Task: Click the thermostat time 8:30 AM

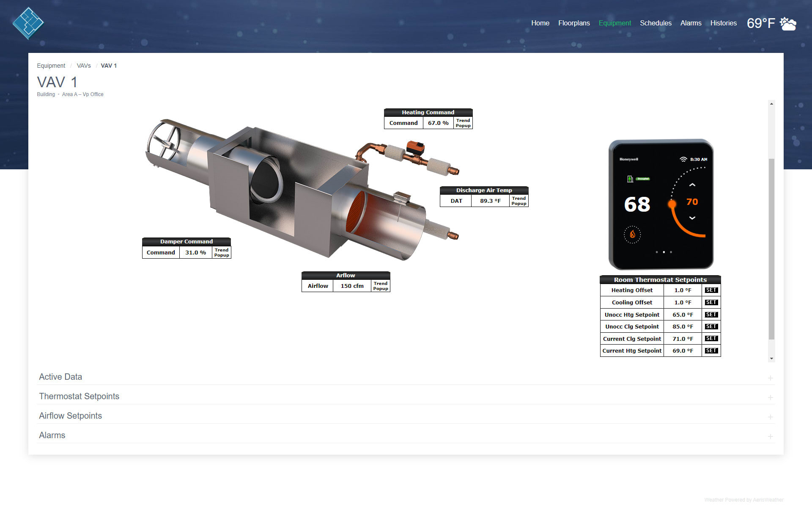Action: point(699,160)
